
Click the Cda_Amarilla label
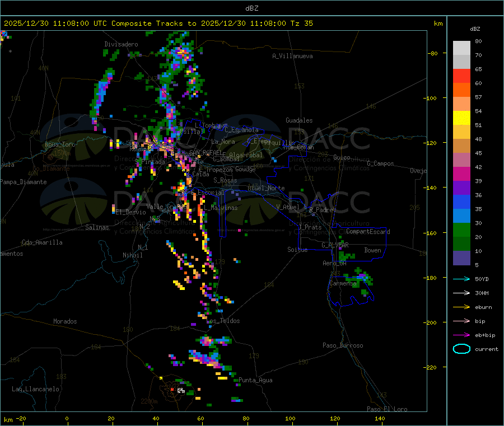coord(42,242)
